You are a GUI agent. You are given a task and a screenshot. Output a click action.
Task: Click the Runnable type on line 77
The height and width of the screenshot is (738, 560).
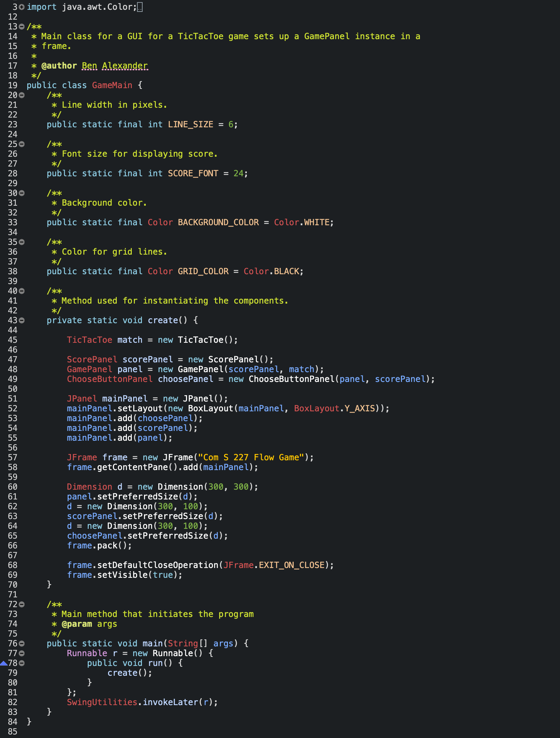click(x=87, y=653)
